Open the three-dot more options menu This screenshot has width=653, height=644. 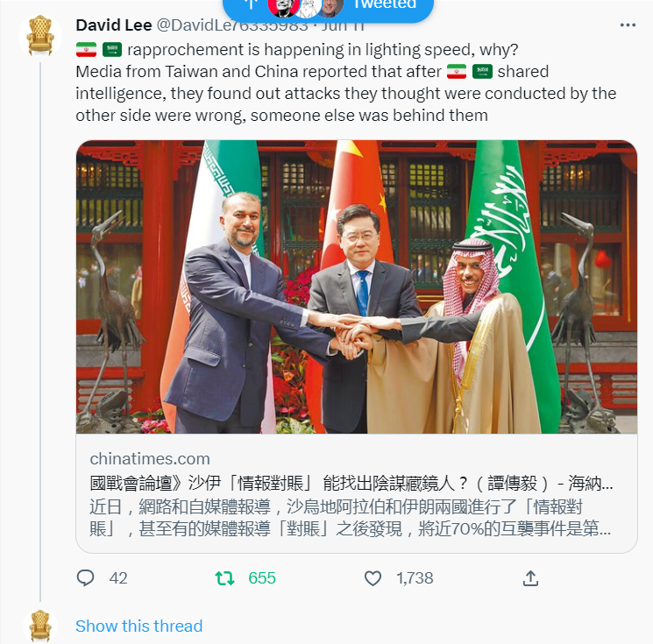click(x=628, y=25)
